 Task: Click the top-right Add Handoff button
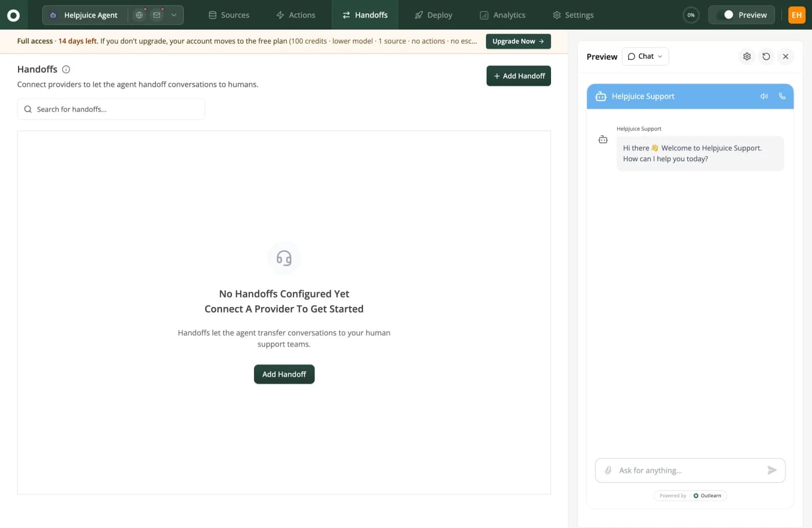point(519,76)
